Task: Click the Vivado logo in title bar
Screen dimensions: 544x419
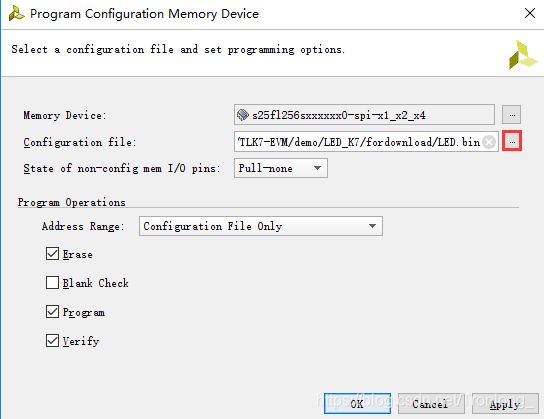Action: 16,14
